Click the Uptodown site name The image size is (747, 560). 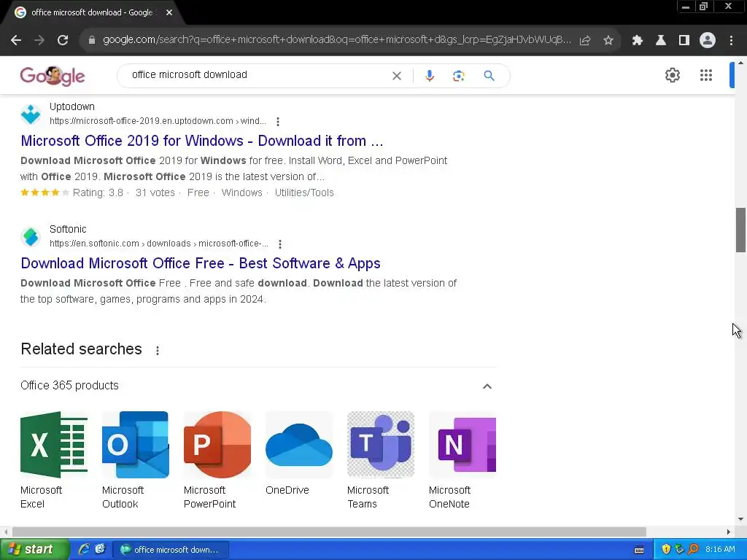[x=72, y=106]
